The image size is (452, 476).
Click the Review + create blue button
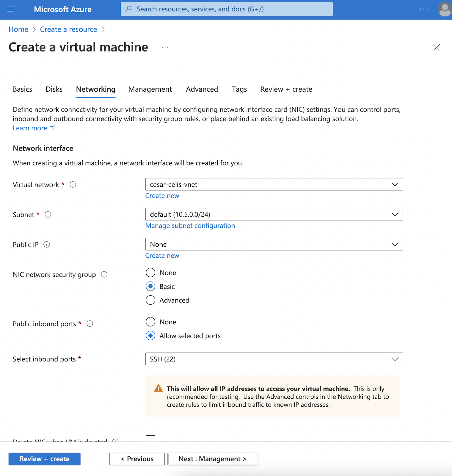click(45, 459)
